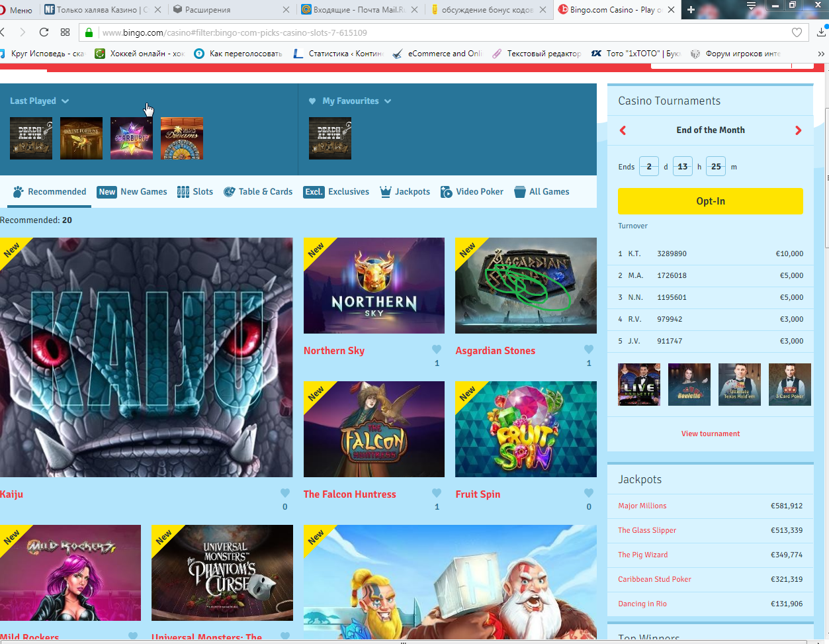Show next tournament with right red arrow
The height and width of the screenshot is (644, 829).
(798, 130)
